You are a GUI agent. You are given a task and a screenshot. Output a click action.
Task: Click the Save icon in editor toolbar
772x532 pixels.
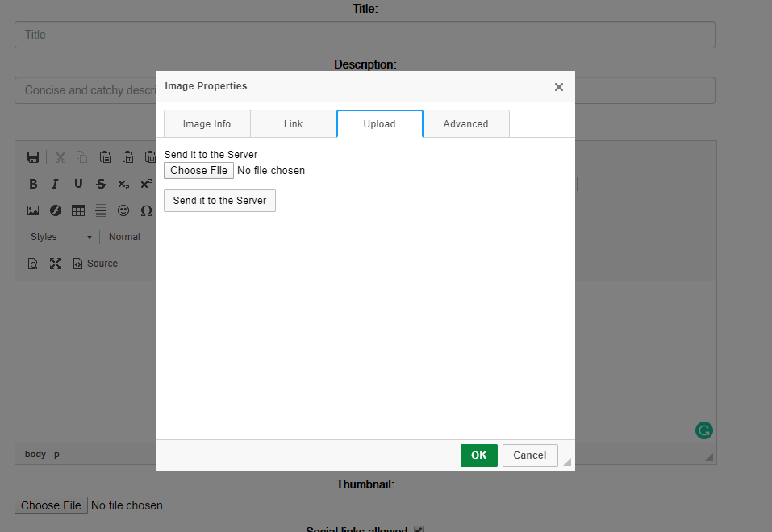coord(33,157)
